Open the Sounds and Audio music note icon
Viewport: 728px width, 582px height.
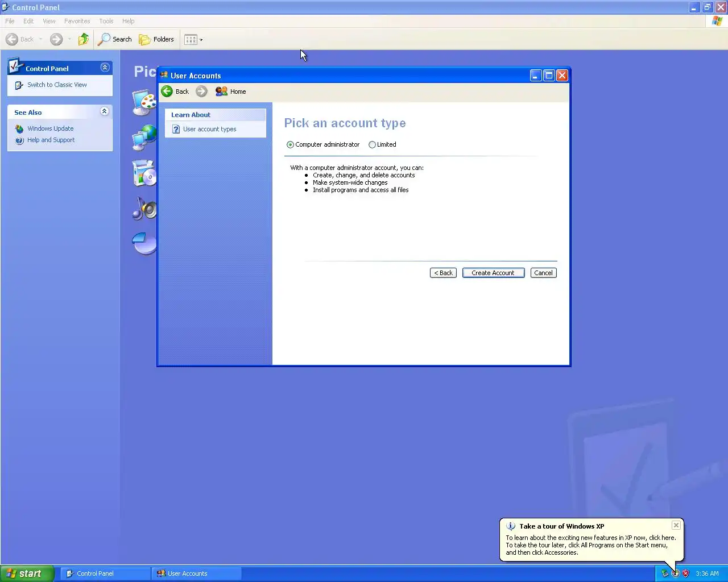pyautogui.click(x=144, y=209)
